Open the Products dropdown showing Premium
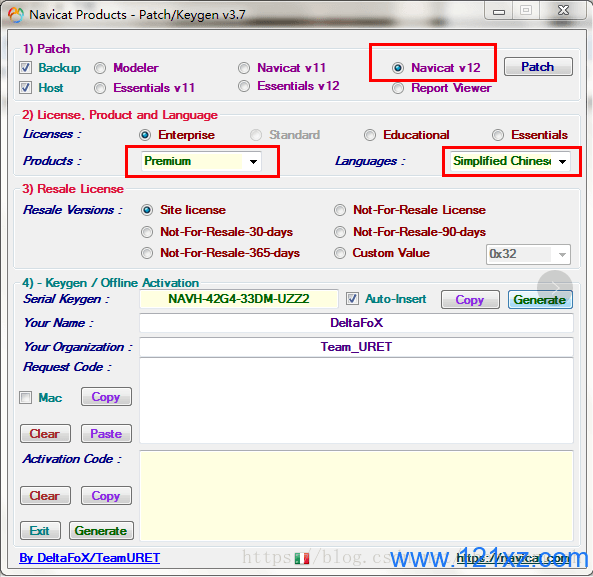593x577 pixels. point(201,161)
